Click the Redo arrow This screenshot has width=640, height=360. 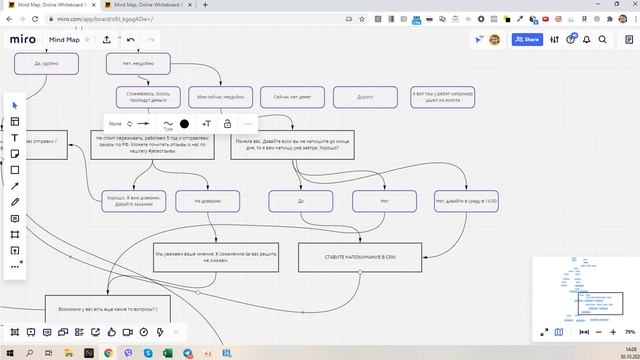pos(151,40)
